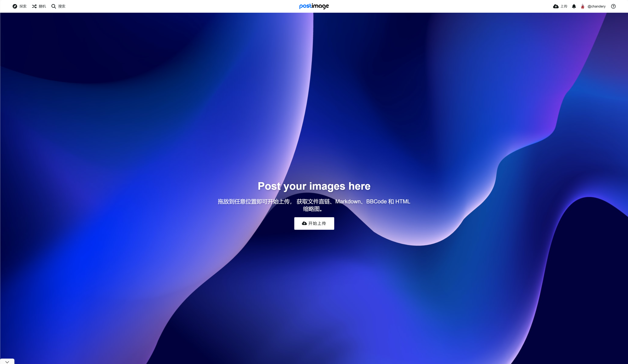Open the @chandery account menu
Screen dimensions: 628x364
(596, 6)
